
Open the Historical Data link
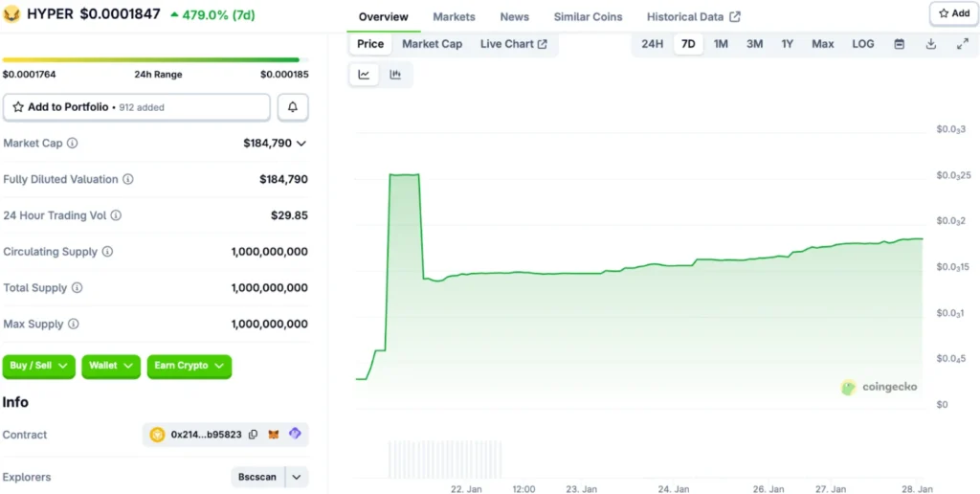pos(693,17)
